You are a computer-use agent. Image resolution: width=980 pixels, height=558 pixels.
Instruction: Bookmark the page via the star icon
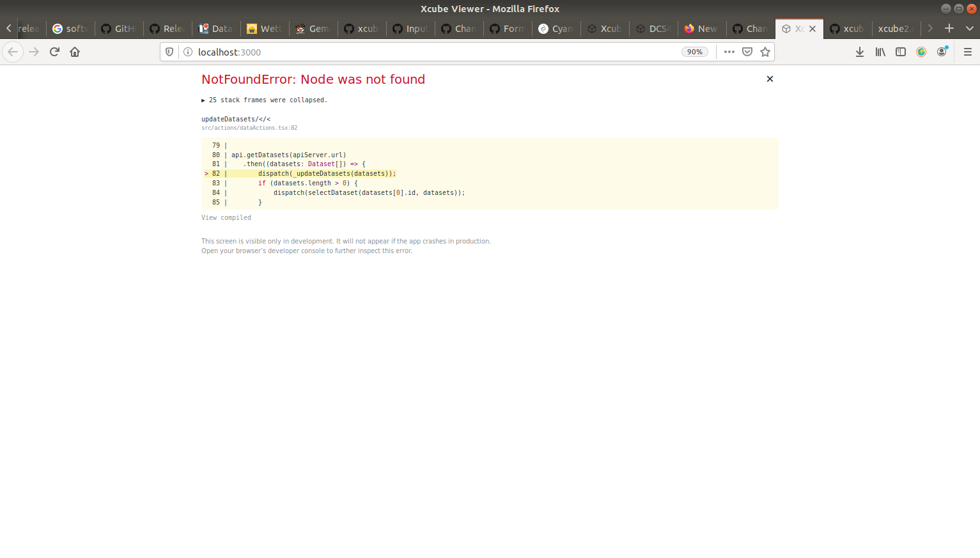(765, 52)
